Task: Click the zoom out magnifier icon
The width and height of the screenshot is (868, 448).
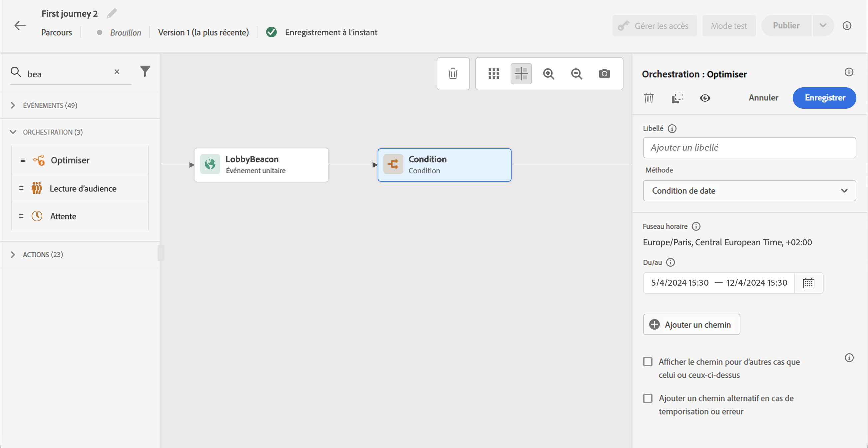Action: [577, 73]
